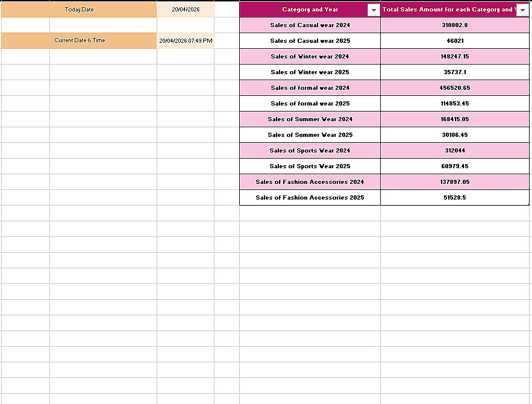This screenshot has height=404, width=532.
Task: Open the Category and Year filter dropdown
Action: [374, 10]
